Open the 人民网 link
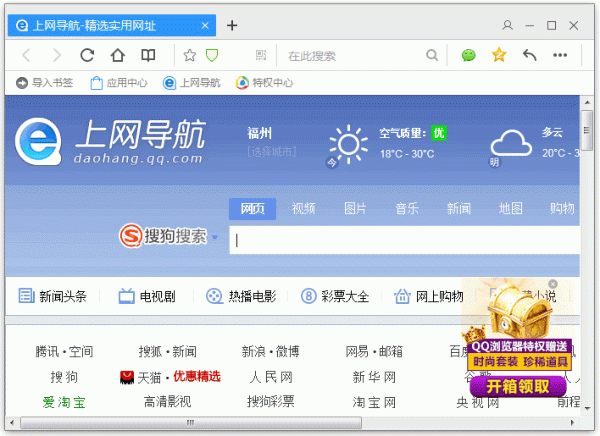The image size is (600, 436). tap(271, 377)
